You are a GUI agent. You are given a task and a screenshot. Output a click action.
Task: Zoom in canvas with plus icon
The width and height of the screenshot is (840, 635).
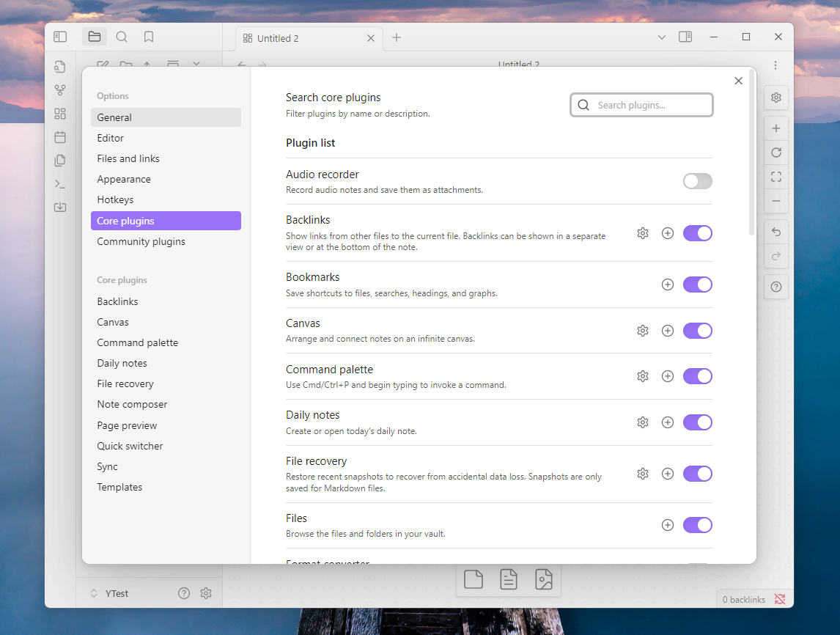pos(775,128)
